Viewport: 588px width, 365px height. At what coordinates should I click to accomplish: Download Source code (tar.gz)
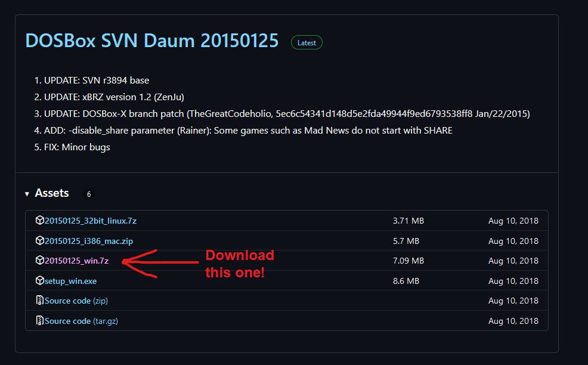click(x=81, y=321)
